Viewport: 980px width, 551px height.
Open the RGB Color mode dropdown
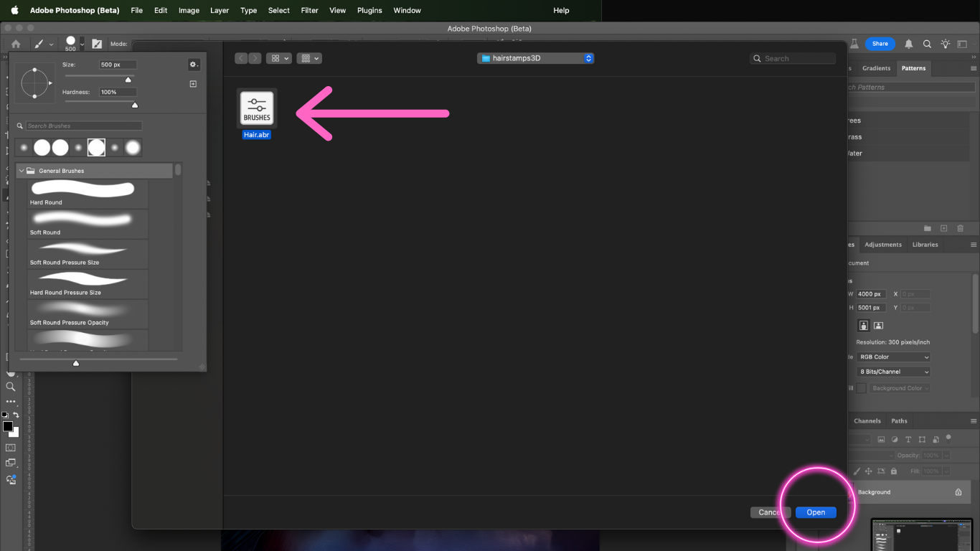tap(894, 357)
